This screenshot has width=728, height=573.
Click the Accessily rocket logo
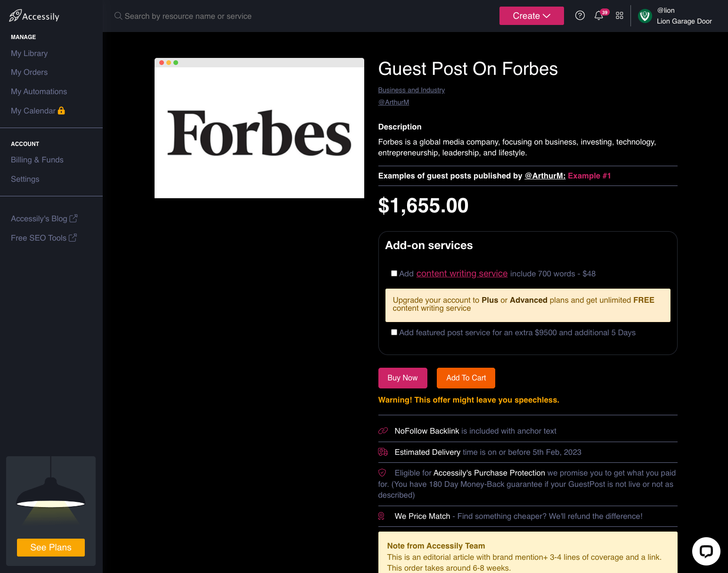(15, 15)
